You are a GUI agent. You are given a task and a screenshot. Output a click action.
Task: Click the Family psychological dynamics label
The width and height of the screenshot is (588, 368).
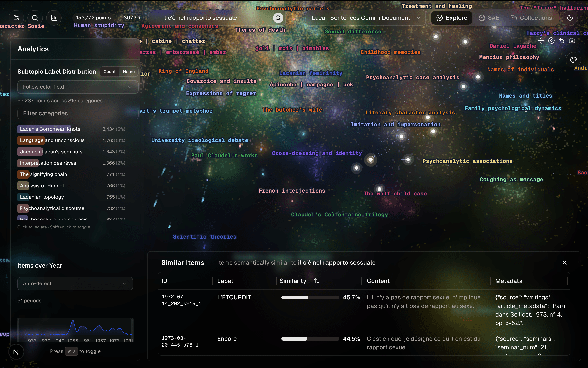point(513,108)
